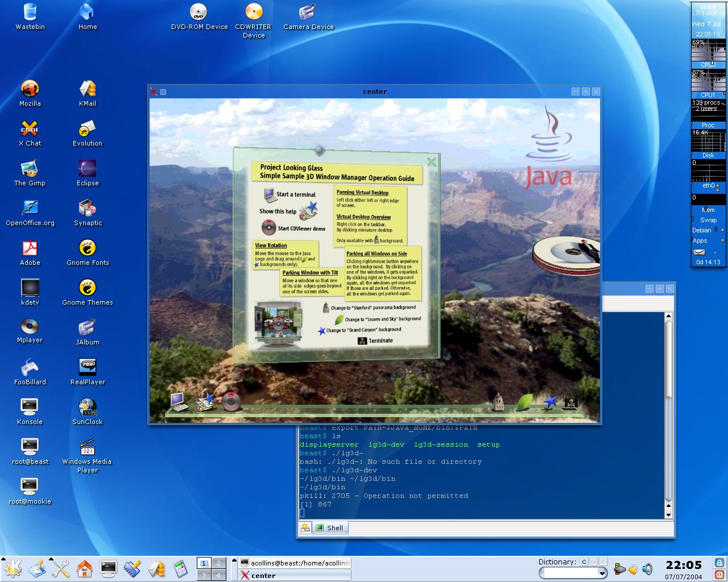Open the K menu start button
Image resolution: width=728 pixels, height=582 pixels.
(x=13, y=568)
